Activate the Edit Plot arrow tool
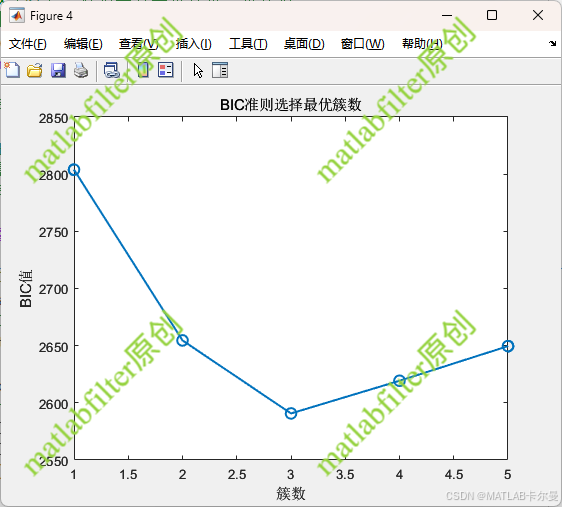This screenshot has width=562, height=507. 198,70
